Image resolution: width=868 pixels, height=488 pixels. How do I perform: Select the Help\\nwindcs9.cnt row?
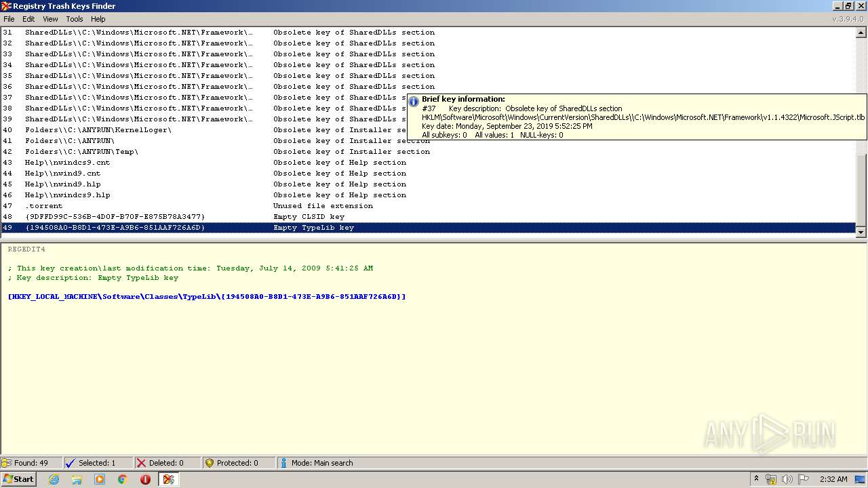[429, 163]
